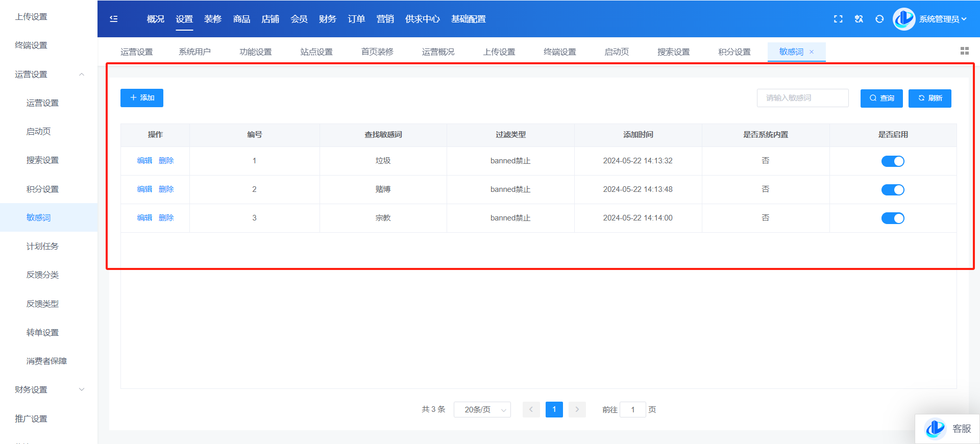Enter fullscreen mode using the header icon
The height and width of the screenshot is (444, 980).
pos(838,19)
